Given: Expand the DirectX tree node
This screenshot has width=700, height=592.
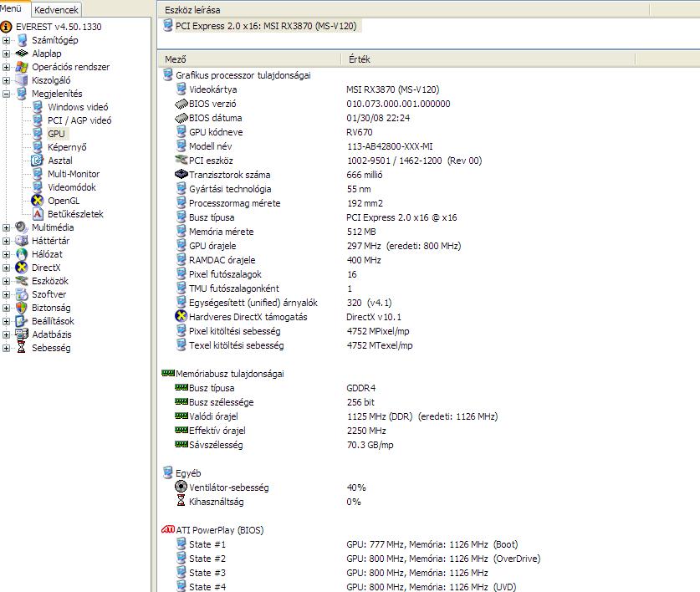Looking at the screenshot, I should click(x=6, y=268).
